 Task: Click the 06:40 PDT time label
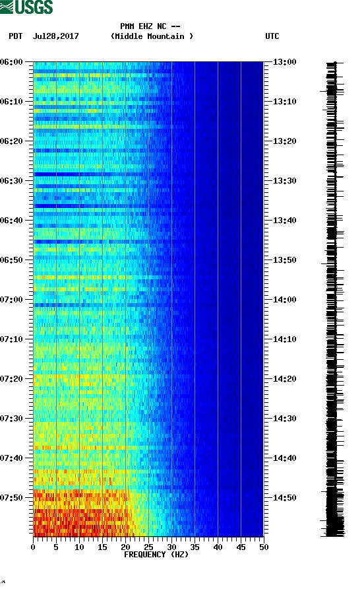coord(12,221)
